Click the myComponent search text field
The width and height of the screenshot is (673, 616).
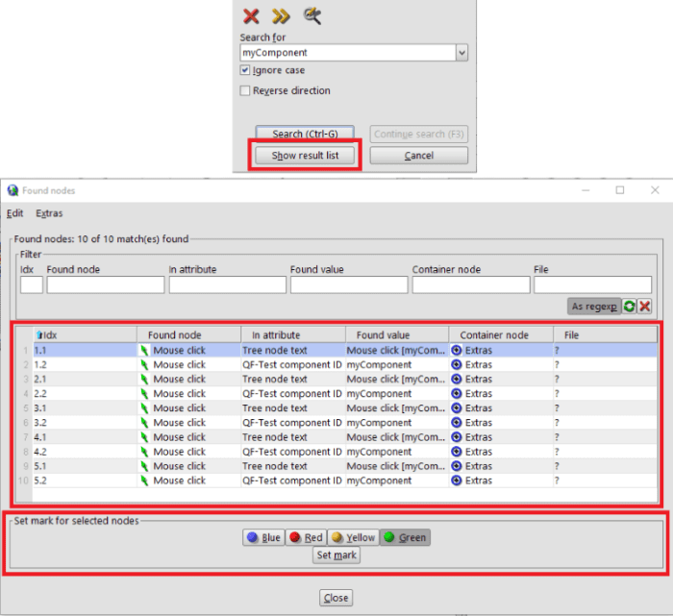point(348,53)
